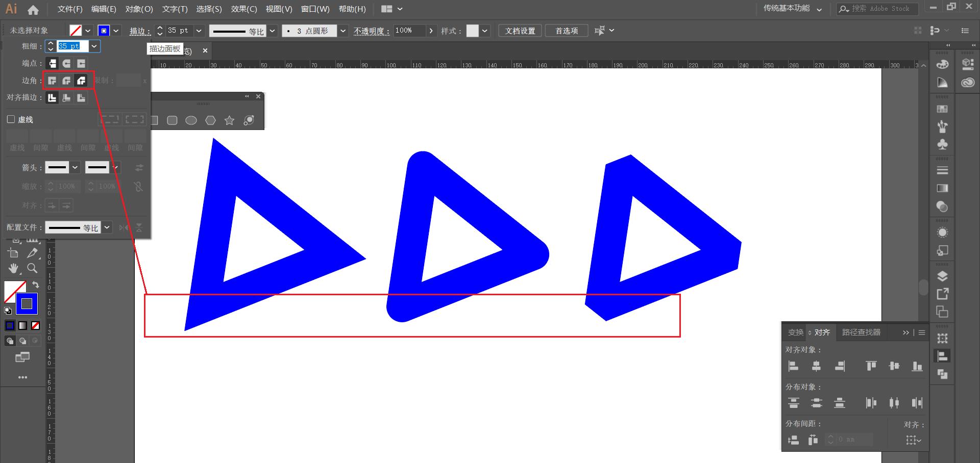Image resolution: width=980 pixels, height=463 pixels.
Task: Swap fill and stroke colors
Action: tap(36, 285)
